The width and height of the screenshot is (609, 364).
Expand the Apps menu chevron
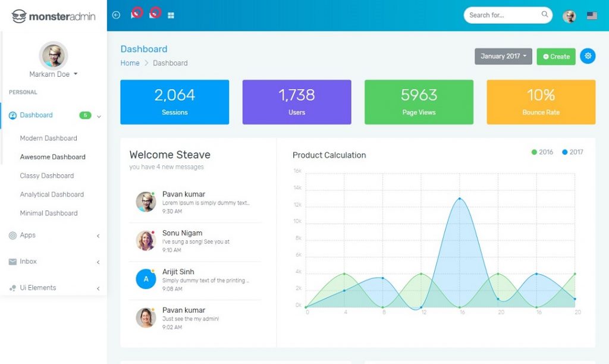click(x=98, y=236)
